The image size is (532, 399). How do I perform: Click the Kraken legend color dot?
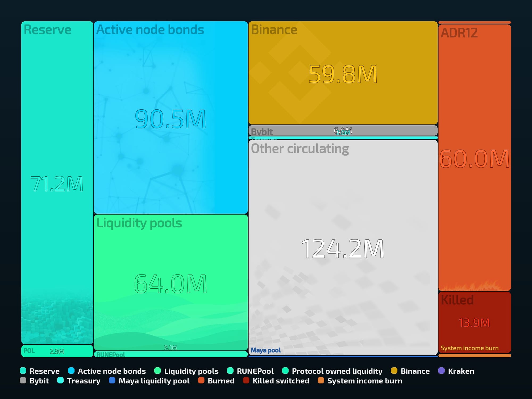tap(441, 371)
